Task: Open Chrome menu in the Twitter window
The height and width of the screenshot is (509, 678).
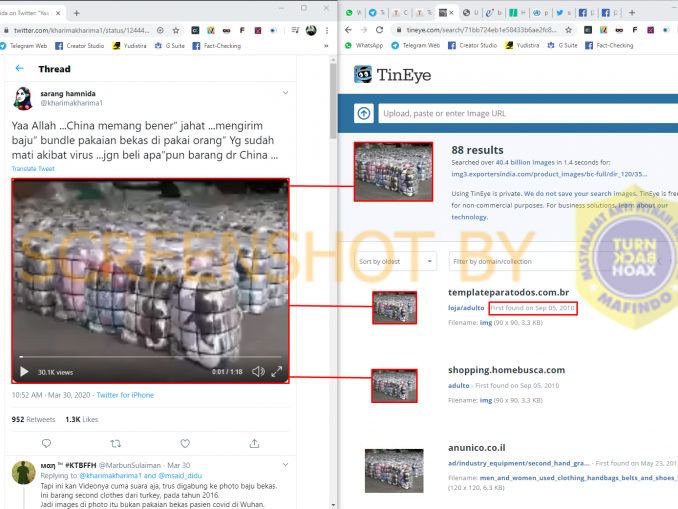Action: [327, 30]
